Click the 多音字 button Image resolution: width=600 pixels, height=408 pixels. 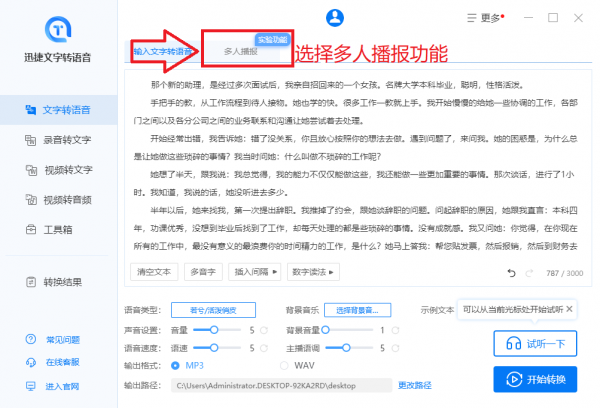click(x=203, y=272)
